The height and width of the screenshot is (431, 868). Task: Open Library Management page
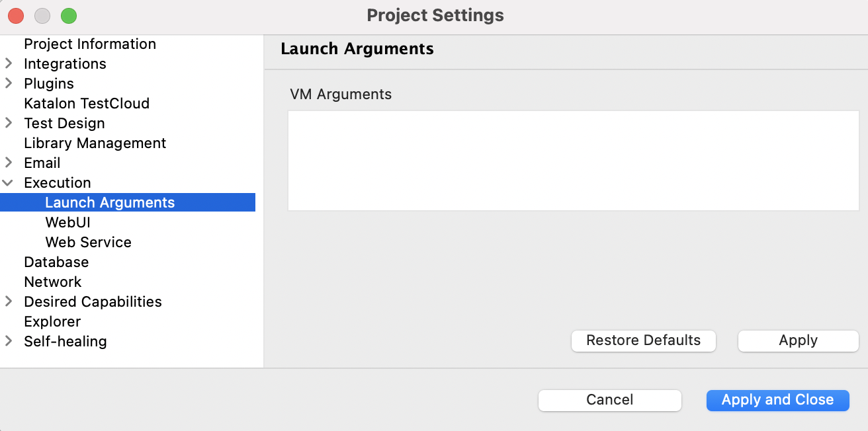pyautogui.click(x=95, y=143)
